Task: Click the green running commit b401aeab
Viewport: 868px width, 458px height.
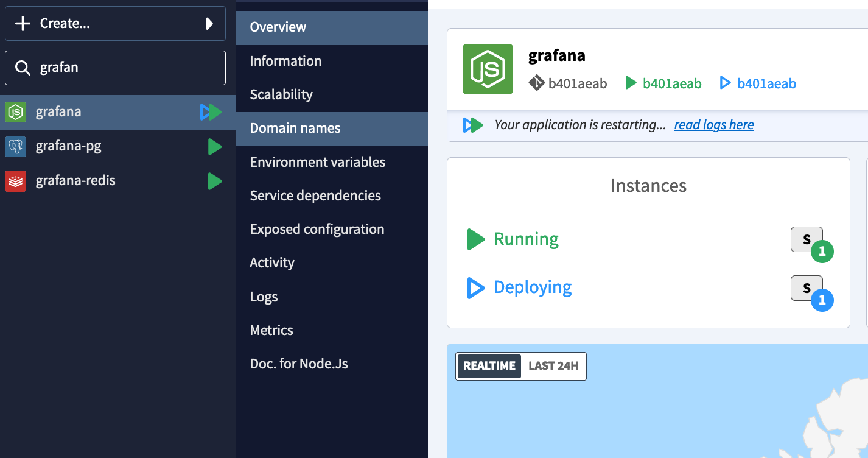Action: (x=672, y=83)
